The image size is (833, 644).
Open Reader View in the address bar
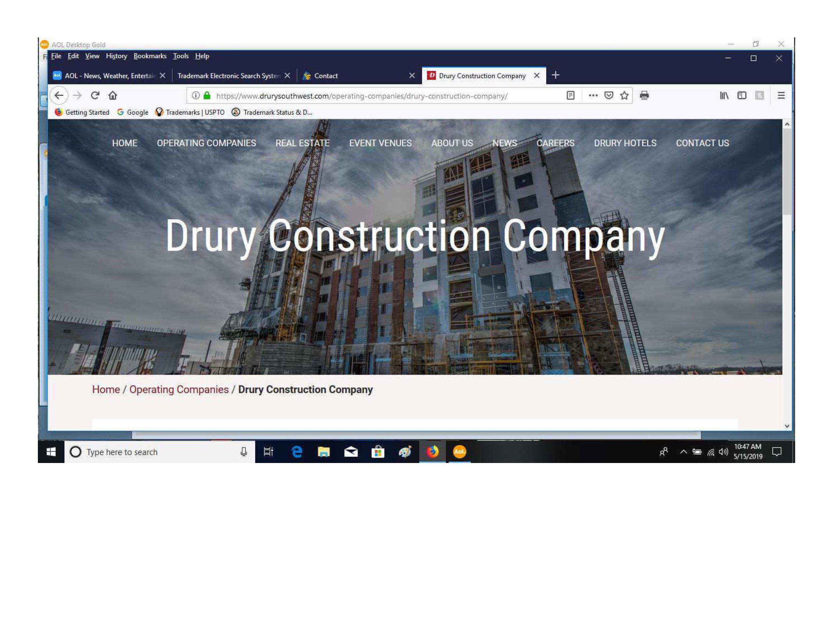tap(571, 95)
